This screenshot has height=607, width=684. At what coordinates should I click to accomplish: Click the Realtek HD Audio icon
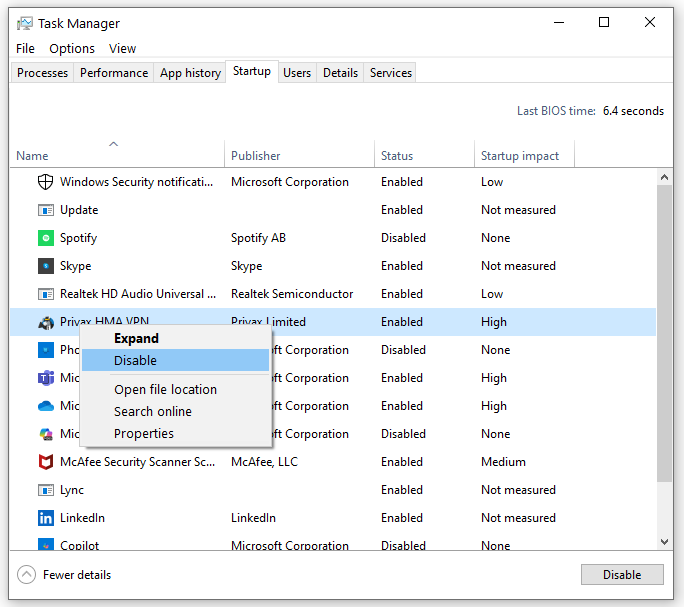[x=45, y=294]
